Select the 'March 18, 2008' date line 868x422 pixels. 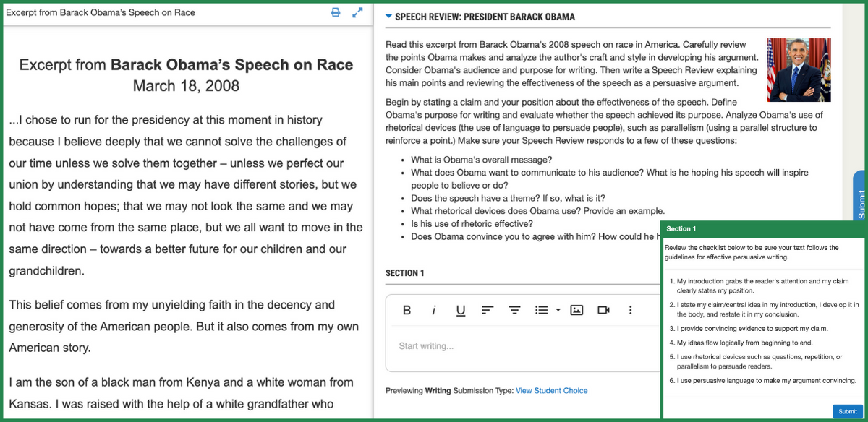coord(186,86)
